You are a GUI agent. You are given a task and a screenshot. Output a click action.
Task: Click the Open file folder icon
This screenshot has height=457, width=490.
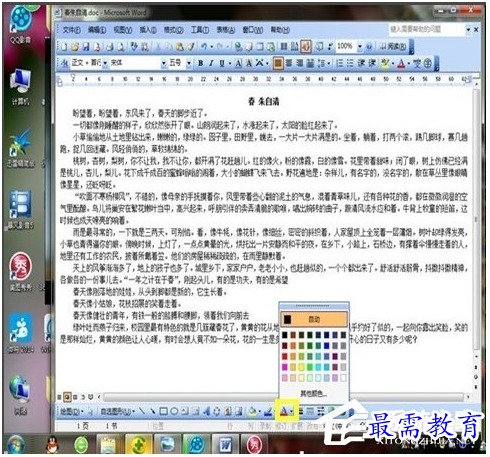75,46
